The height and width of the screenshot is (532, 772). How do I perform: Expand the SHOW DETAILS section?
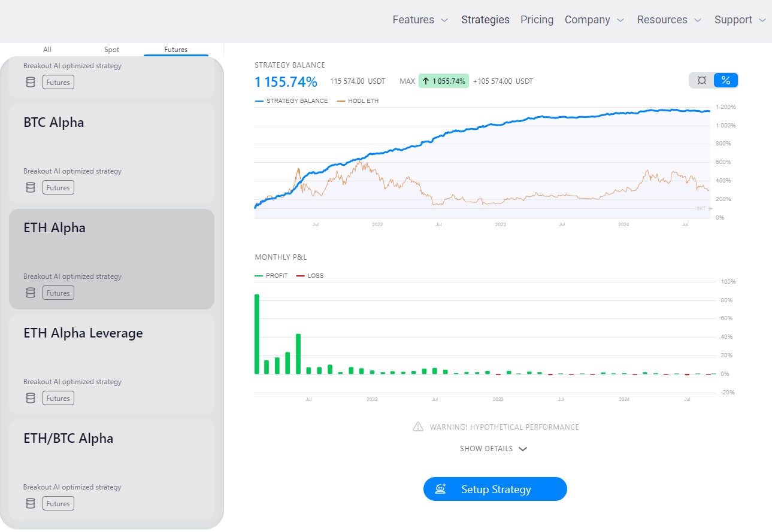click(494, 449)
